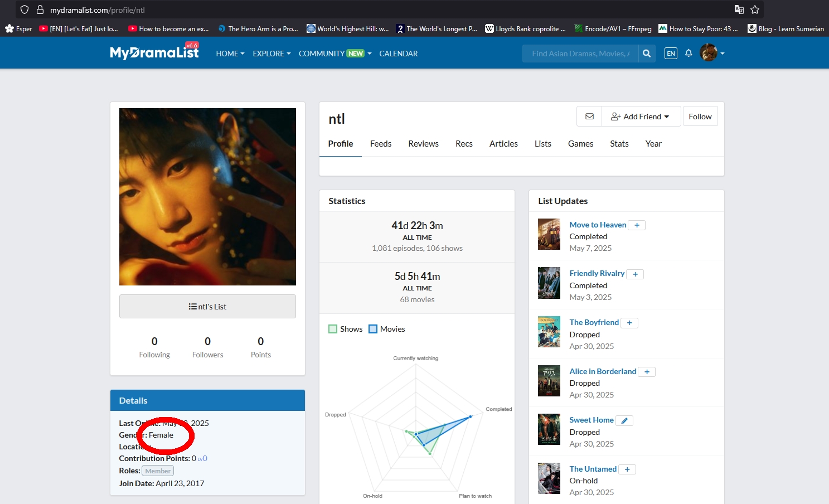Click the browser translate page icon

pos(739,9)
